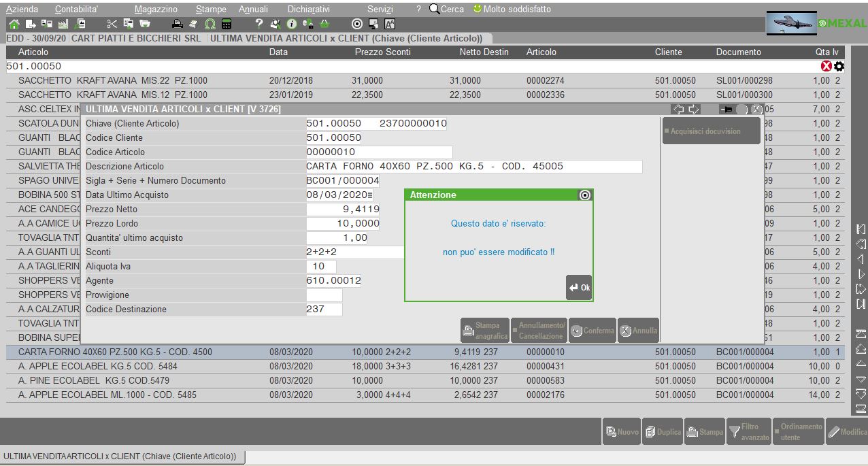Open the Magazzino menu

[156, 10]
